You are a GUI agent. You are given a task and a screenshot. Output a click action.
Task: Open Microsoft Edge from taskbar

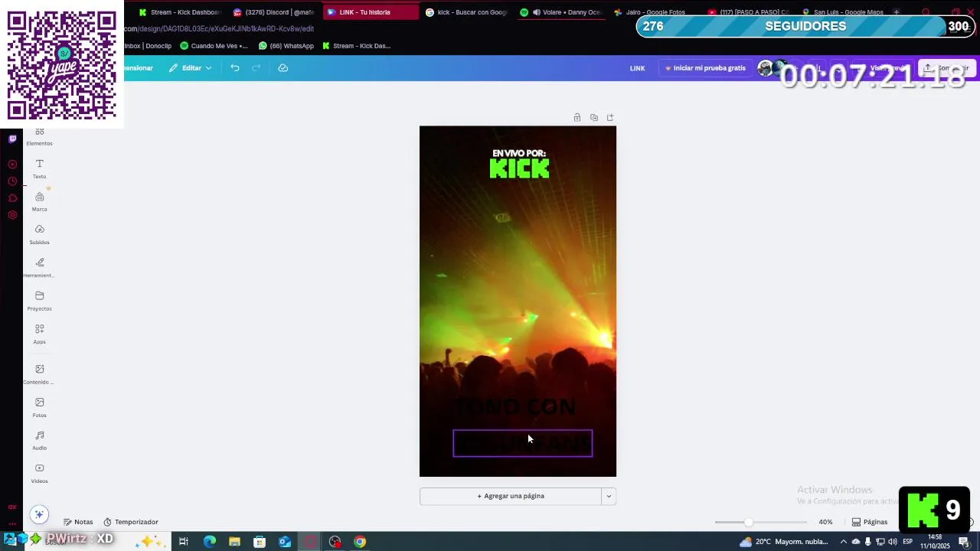(x=210, y=542)
